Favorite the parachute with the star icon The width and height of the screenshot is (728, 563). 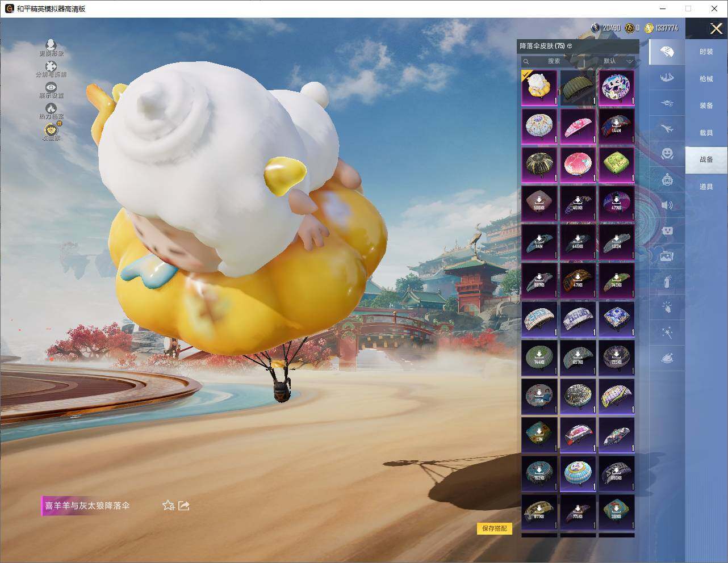(168, 505)
